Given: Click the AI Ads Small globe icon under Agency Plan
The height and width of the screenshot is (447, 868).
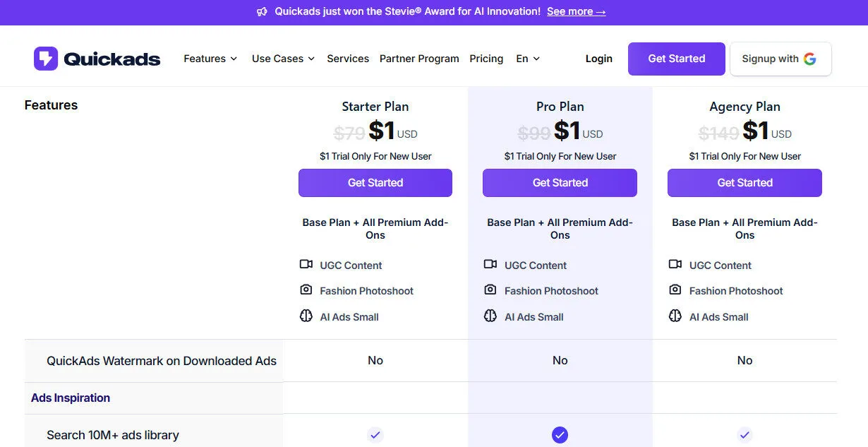Looking at the screenshot, I should (x=675, y=316).
